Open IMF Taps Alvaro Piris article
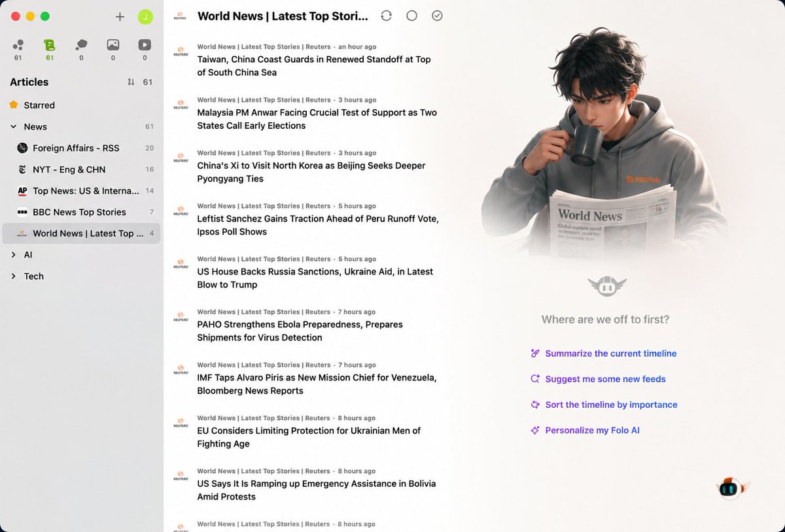The height and width of the screenshot is (532, 785). click(305, 378)
